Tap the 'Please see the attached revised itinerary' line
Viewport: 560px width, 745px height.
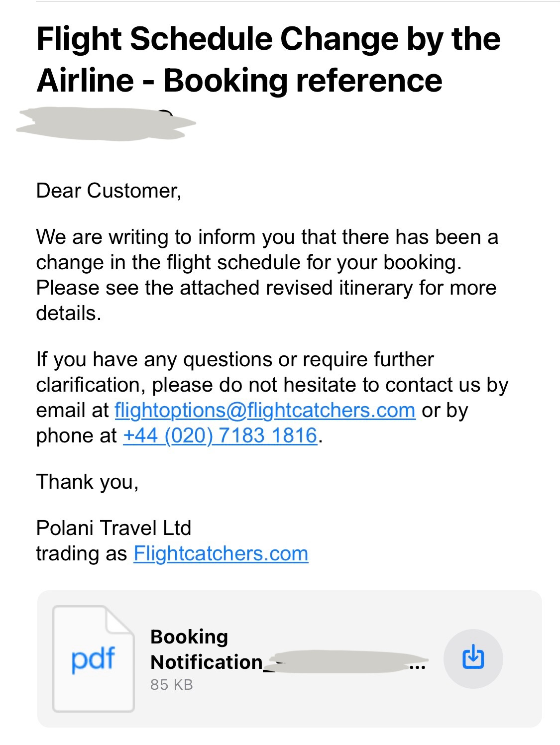click(266, 288)
